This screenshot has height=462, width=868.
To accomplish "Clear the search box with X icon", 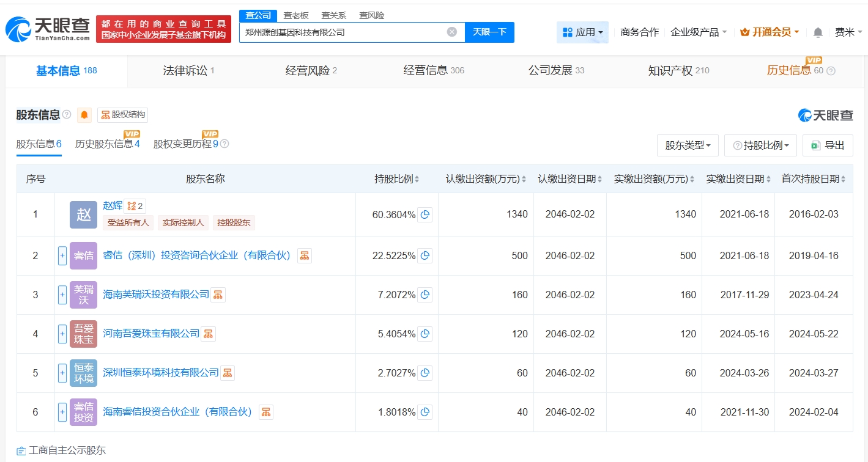I will click(452, 32).
